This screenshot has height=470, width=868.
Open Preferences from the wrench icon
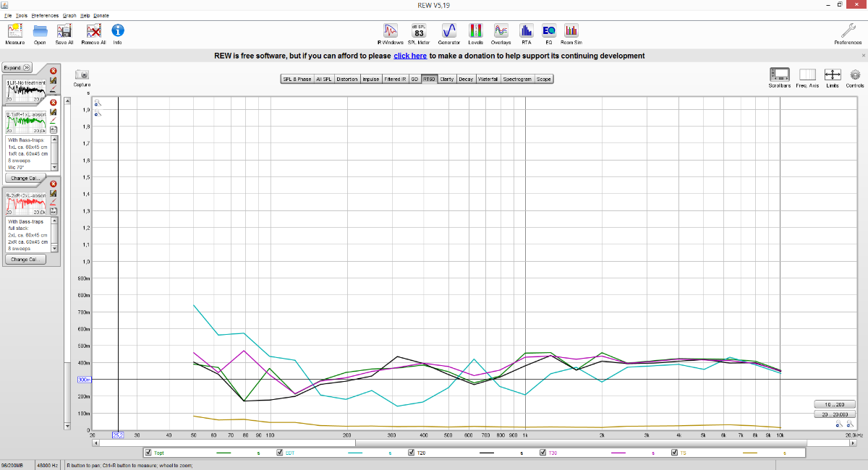click(848, 33)
